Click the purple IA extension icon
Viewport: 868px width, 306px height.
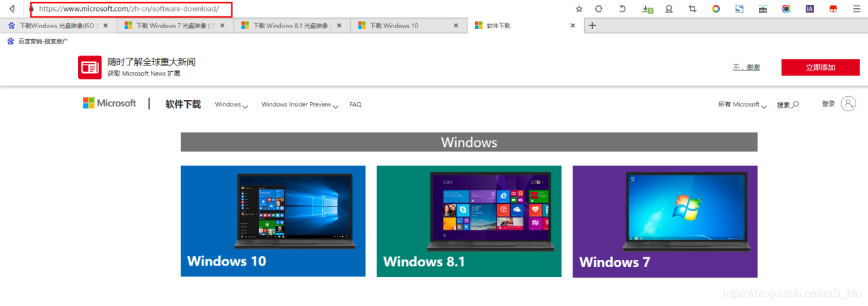(x=810, y=9)
